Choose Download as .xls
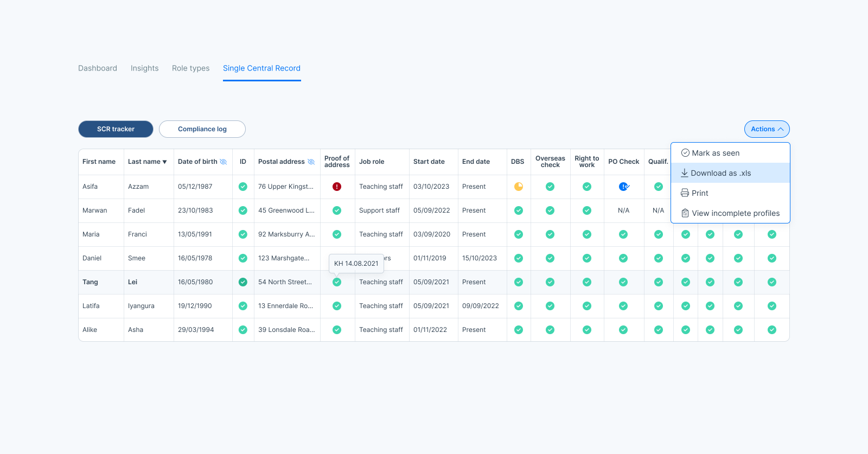The width and height of the screenshot is (868, 454). tap(730, 173)
